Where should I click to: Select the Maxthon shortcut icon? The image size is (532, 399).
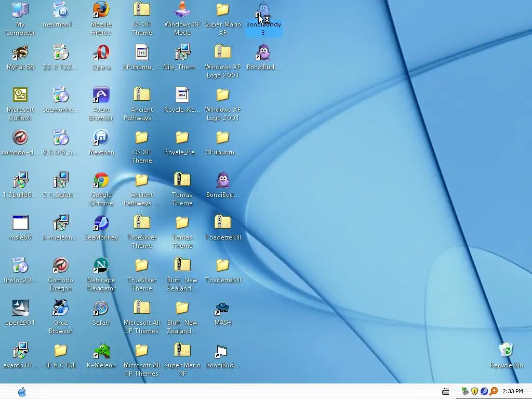tap(101, 137)
